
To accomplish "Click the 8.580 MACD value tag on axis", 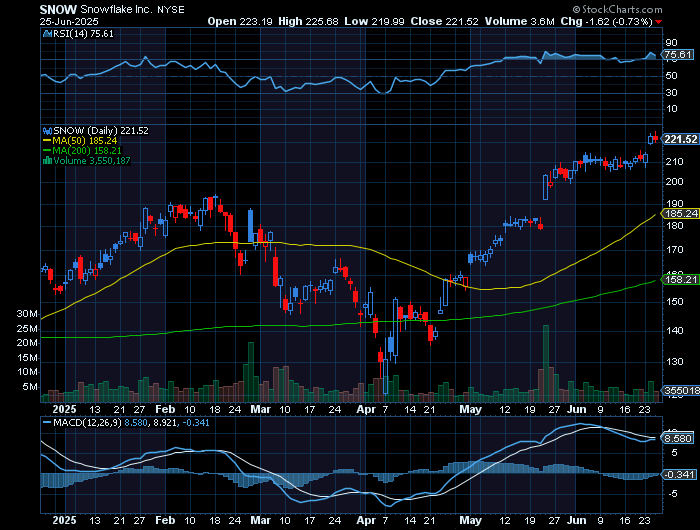I will (x=678, y=438).
